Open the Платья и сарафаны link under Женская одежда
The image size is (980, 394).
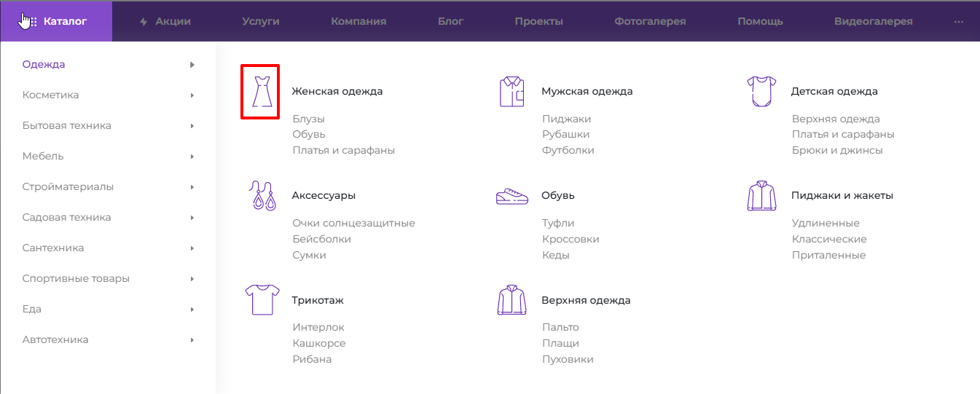343,150
